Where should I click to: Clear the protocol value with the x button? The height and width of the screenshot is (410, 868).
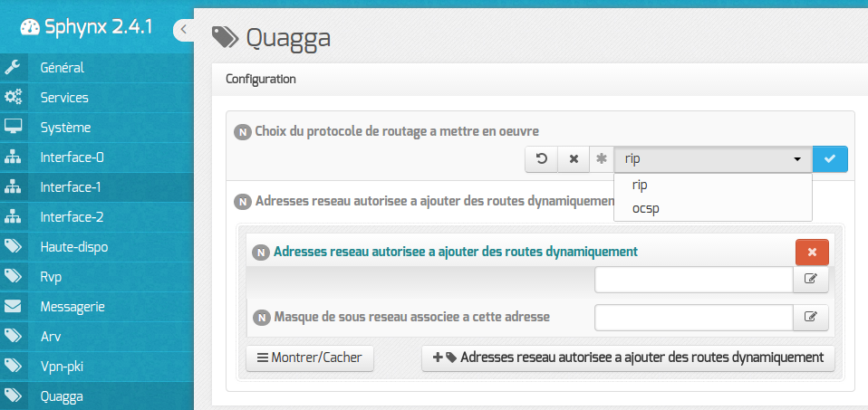pos(574,159)
